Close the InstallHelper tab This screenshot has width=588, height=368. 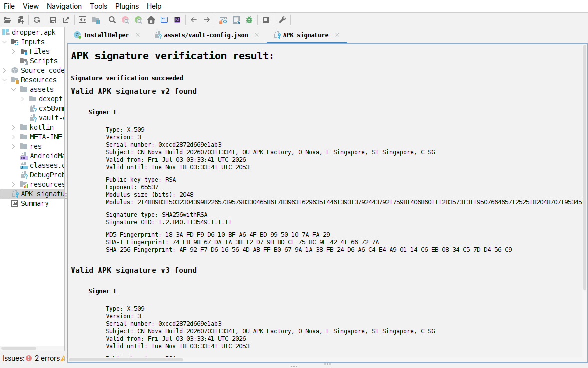tap(138, 35)
